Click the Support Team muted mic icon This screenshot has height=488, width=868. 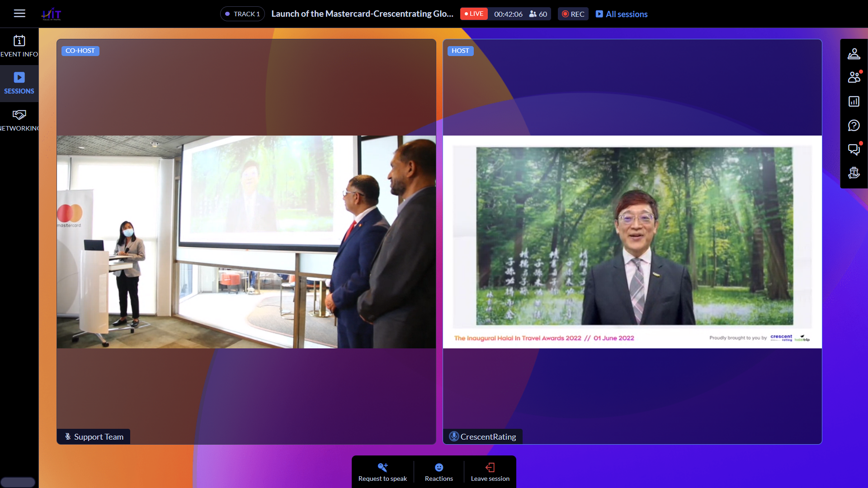(x=68, y=436)
